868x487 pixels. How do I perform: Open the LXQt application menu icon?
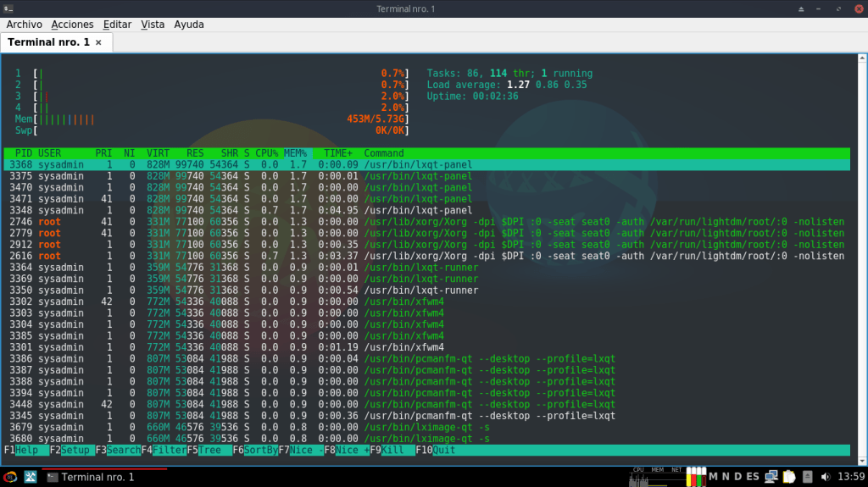point(11,477)
